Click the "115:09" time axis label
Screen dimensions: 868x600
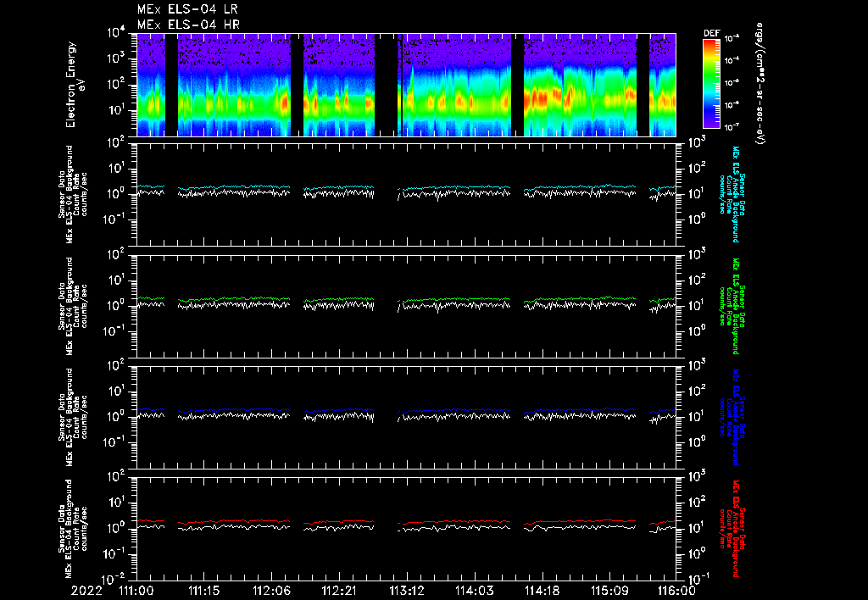pos(609,591)
